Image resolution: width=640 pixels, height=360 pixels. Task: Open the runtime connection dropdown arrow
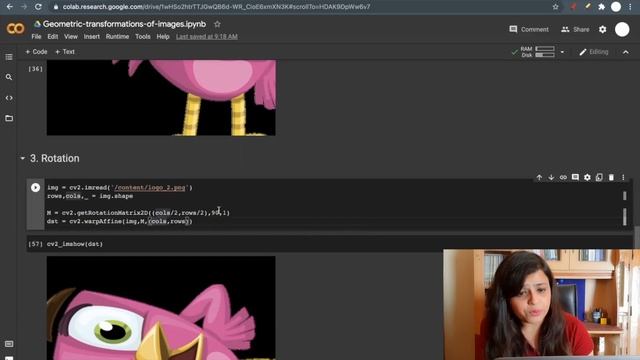562,52
